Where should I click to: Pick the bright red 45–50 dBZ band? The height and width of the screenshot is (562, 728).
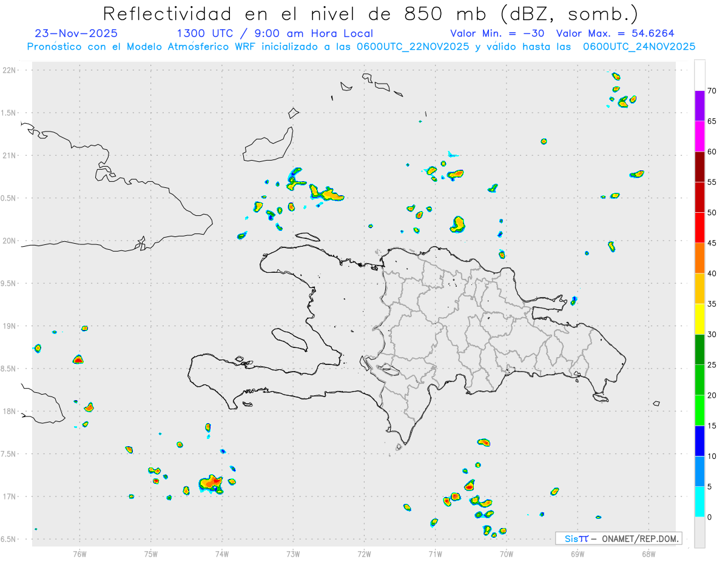[699, 228]
